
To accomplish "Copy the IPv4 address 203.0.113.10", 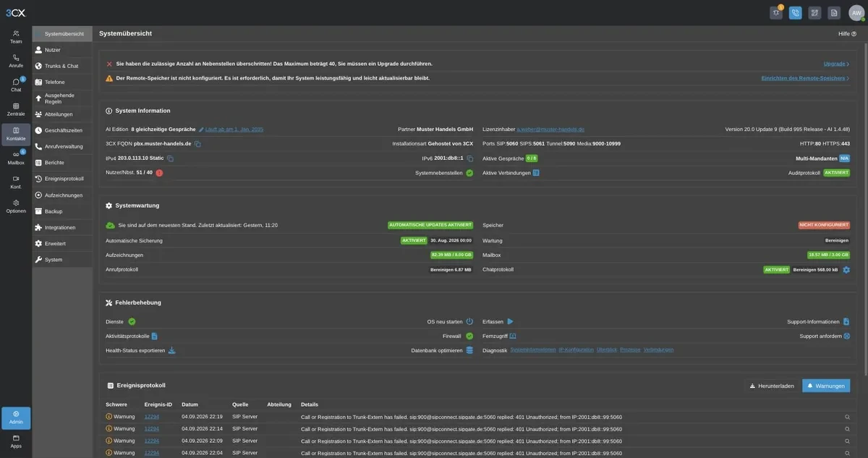I will [x=170, y=158].
